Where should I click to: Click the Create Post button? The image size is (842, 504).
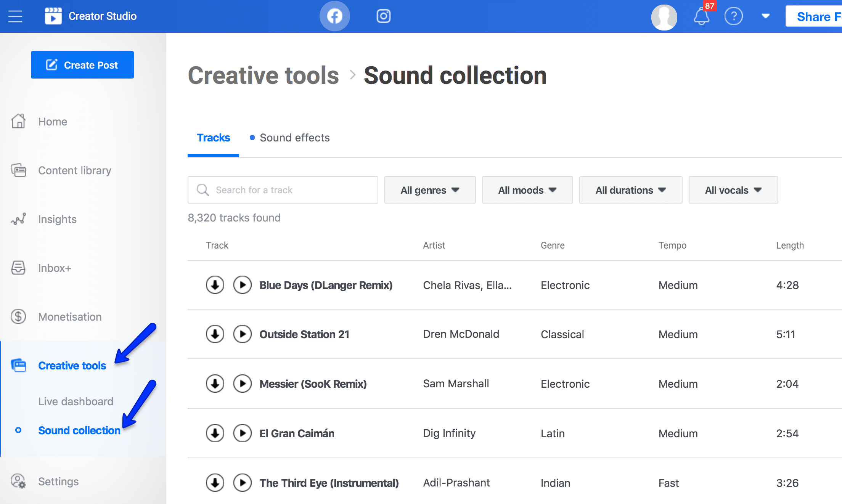(x=82, y=65)
